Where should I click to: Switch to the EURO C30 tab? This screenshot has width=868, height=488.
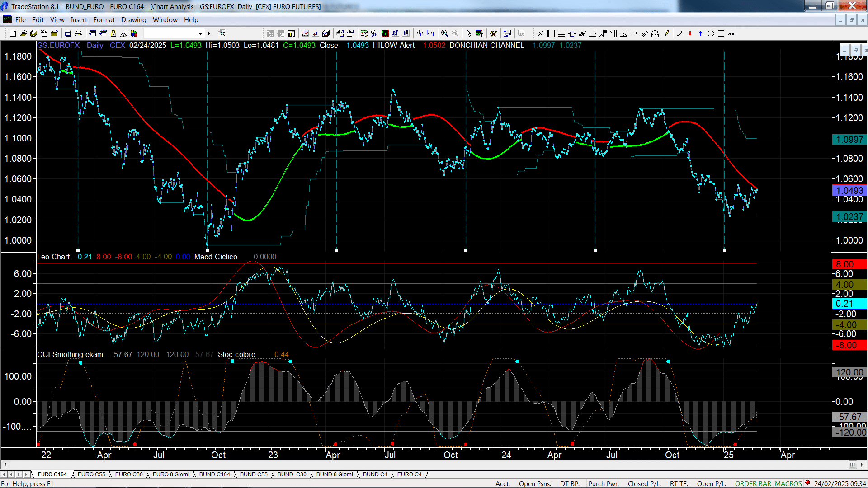pos(129,474)
